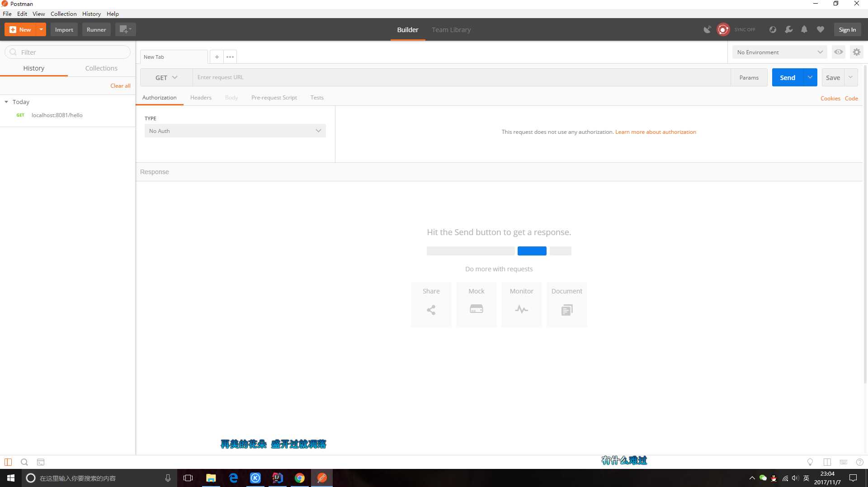Switch to the Headers tab

pyautogui.click(x=201, y=98)
